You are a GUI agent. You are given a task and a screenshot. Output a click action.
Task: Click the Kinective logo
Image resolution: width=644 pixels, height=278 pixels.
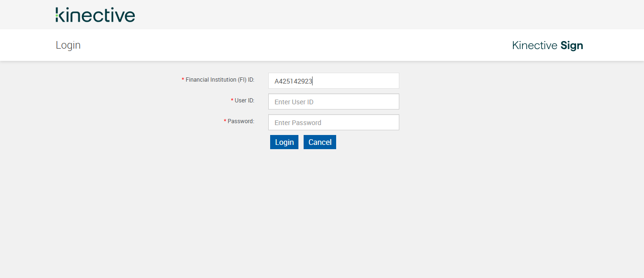[95, 15]
